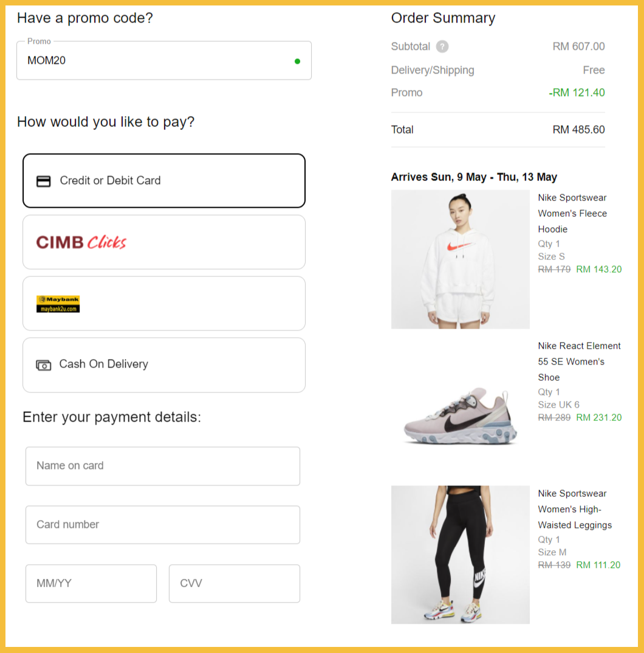This screenshot has height=653, width=644.
Task: Open the white Fleece Hoodie product image
Action: click(x=461, y=259)
